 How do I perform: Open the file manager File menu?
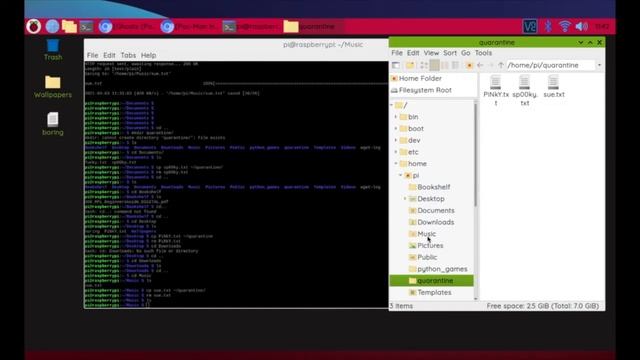coord(397,53)
